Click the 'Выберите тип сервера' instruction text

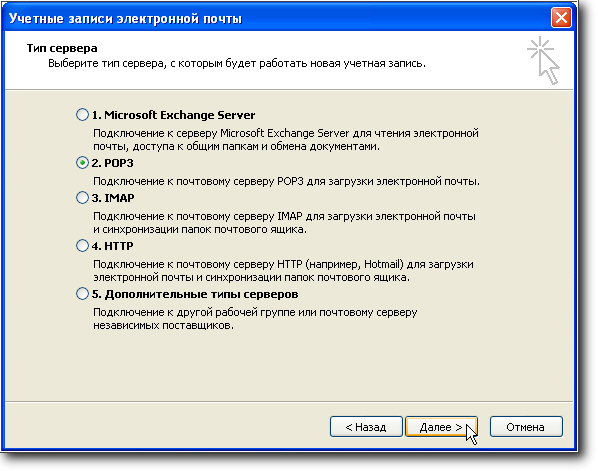[237, 63]
